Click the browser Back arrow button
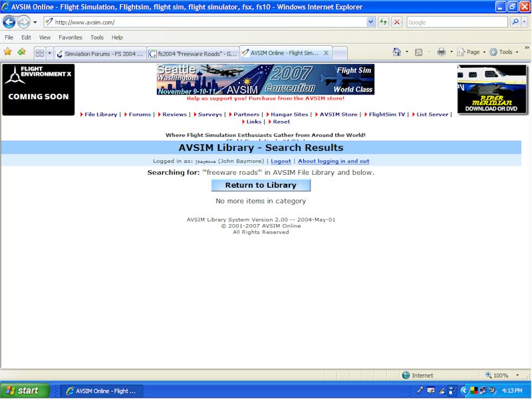The width and height of the screenshot is (532, 399). pyautogui.click(x=9, y=23)
